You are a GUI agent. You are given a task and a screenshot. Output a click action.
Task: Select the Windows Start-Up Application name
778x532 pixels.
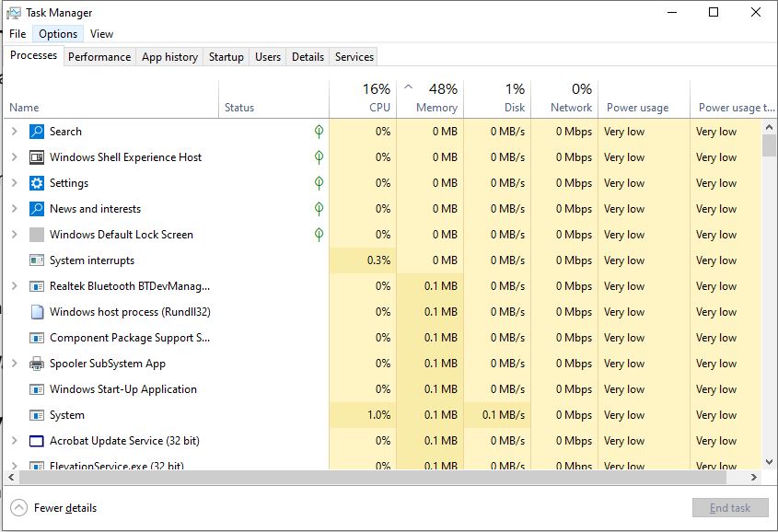(123, 389)
